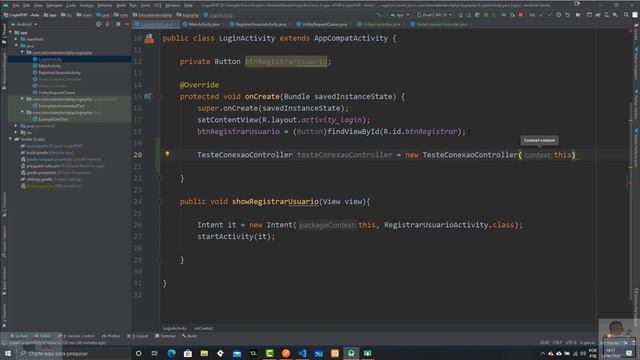Open the Profiler tool window
Viewport: 640px width, 360px height.
111,336
